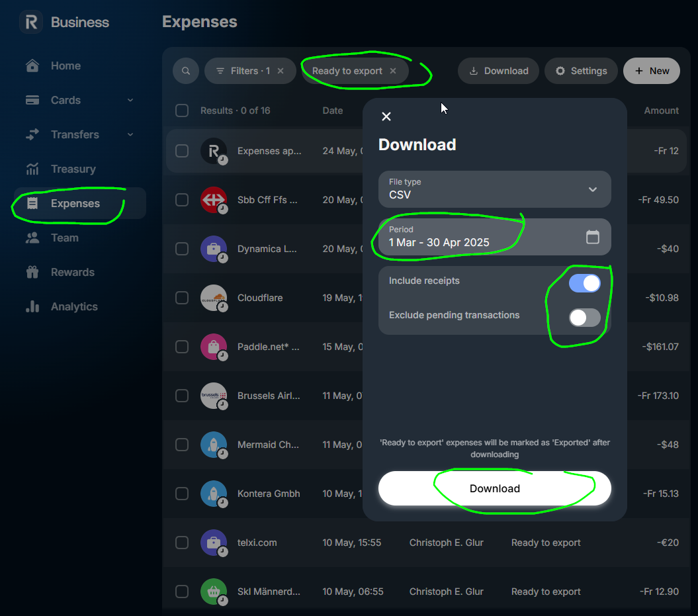Click the Amount column header
Screen dimensions: 698x616
point(661,110)
